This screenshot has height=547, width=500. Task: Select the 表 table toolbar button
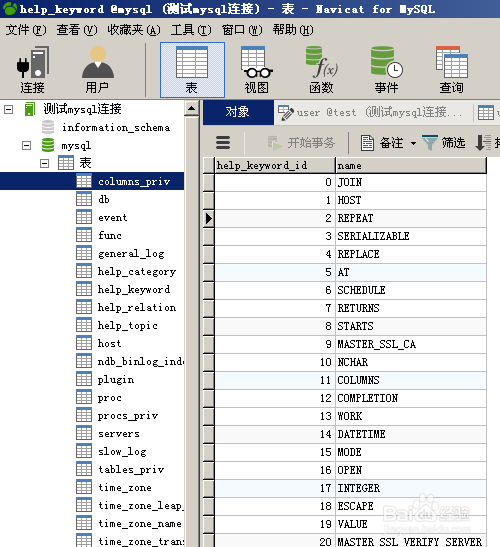point(192,70)
